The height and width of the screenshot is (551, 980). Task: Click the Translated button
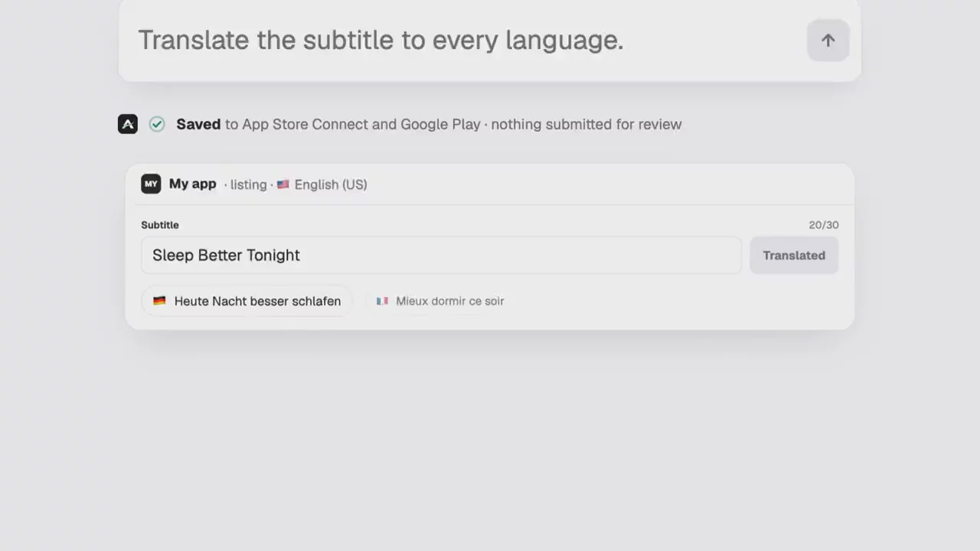(794, 255)
